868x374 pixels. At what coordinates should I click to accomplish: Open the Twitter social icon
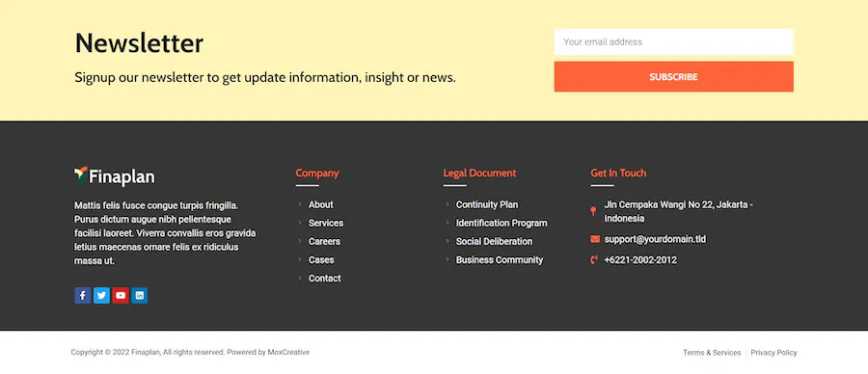(101, 295)
